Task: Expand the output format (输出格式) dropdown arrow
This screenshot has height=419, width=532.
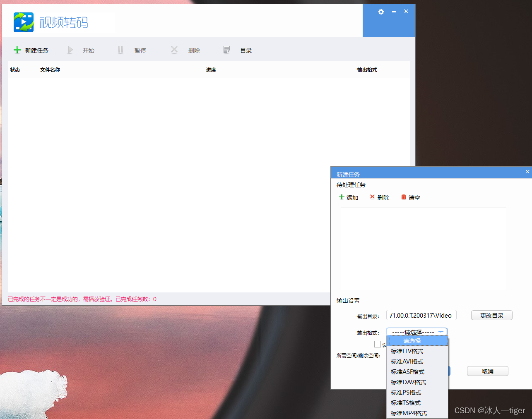Action: point(441,332)
